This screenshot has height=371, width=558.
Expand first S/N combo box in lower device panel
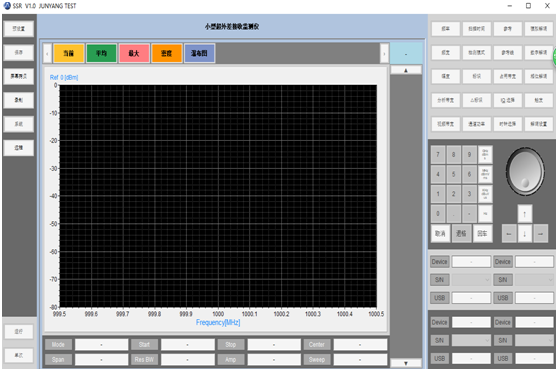[471, 340]
